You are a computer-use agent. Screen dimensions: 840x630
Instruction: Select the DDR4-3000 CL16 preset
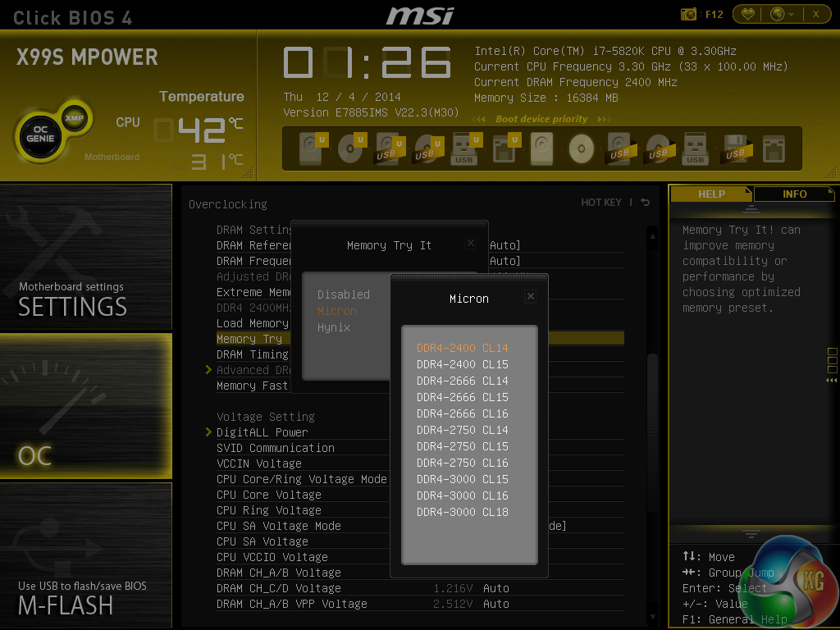pos(463,495)
